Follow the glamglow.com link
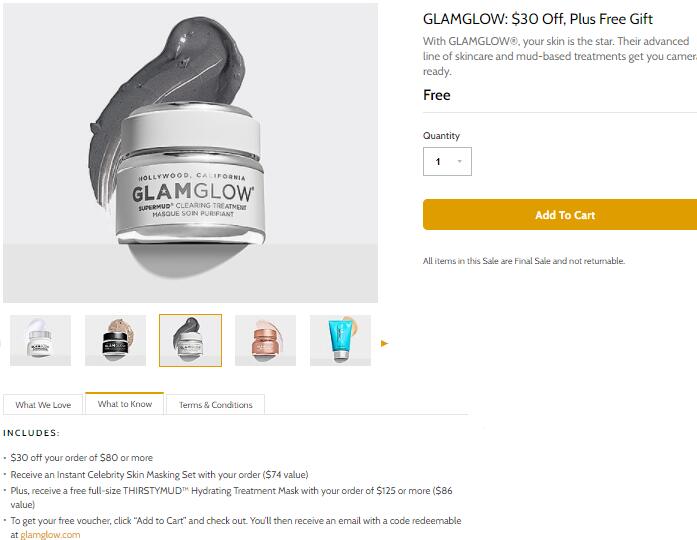Viewport: 697px width, 540px height. coord(50,535)
